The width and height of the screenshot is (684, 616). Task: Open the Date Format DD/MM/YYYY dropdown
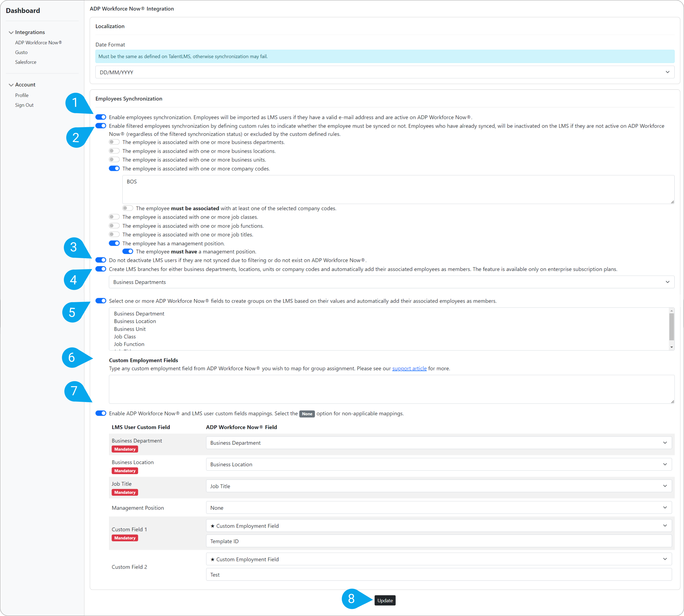tap(385, 72)
